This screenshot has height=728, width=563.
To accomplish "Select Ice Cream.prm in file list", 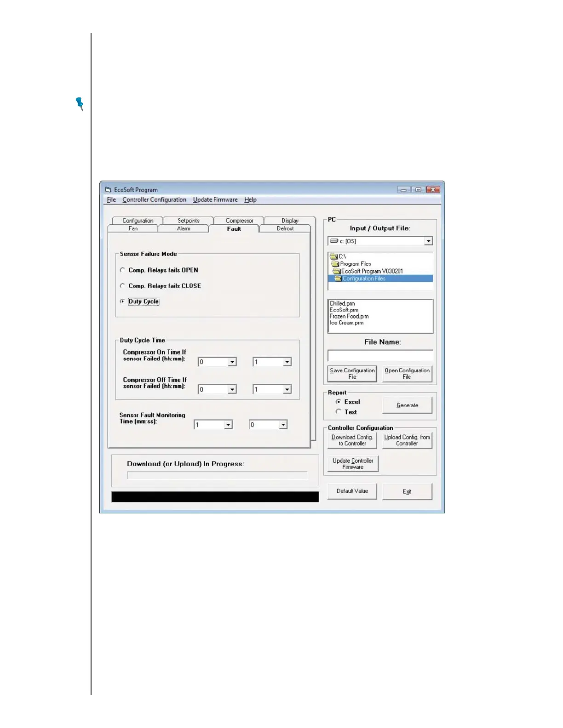I will 346,323.
